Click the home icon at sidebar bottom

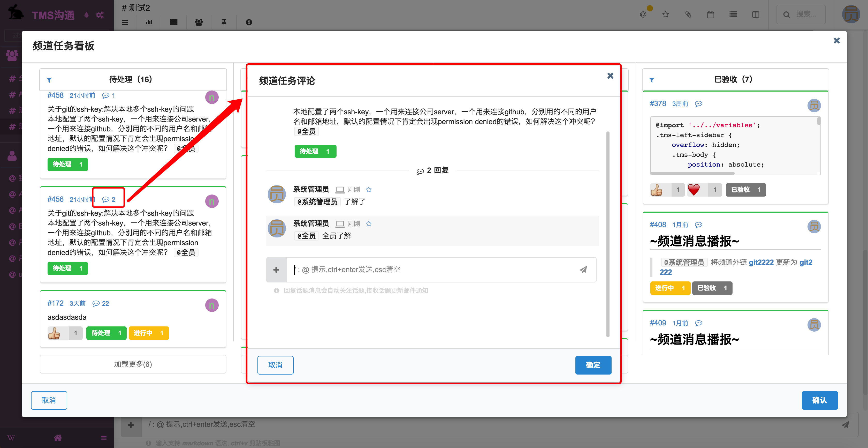click(58, 438)
